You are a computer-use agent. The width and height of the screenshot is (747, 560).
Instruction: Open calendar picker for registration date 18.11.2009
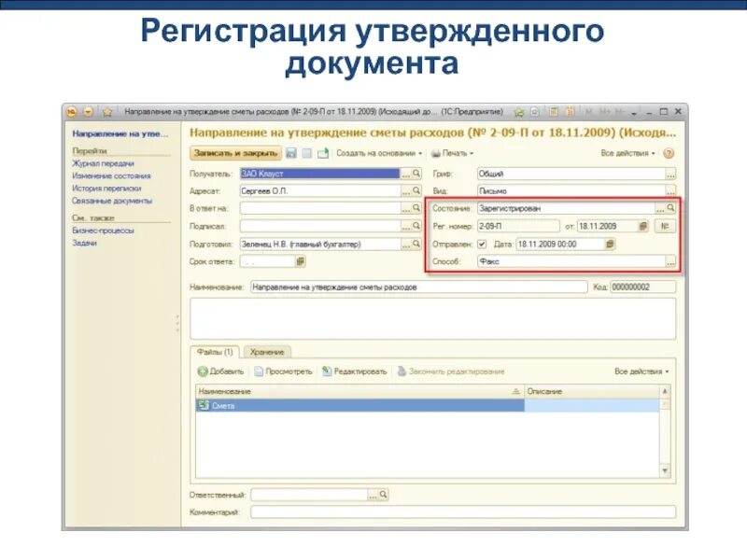click(643, 226)
